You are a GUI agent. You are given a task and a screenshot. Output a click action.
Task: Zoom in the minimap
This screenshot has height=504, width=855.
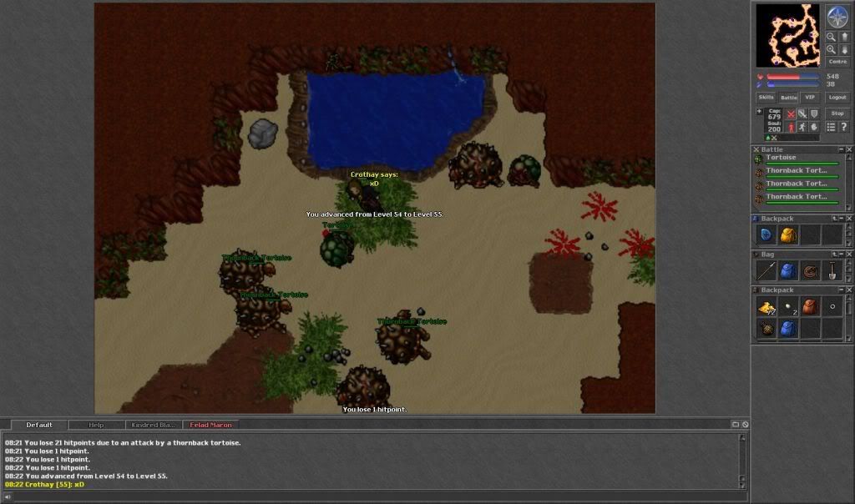click(832, 49)
